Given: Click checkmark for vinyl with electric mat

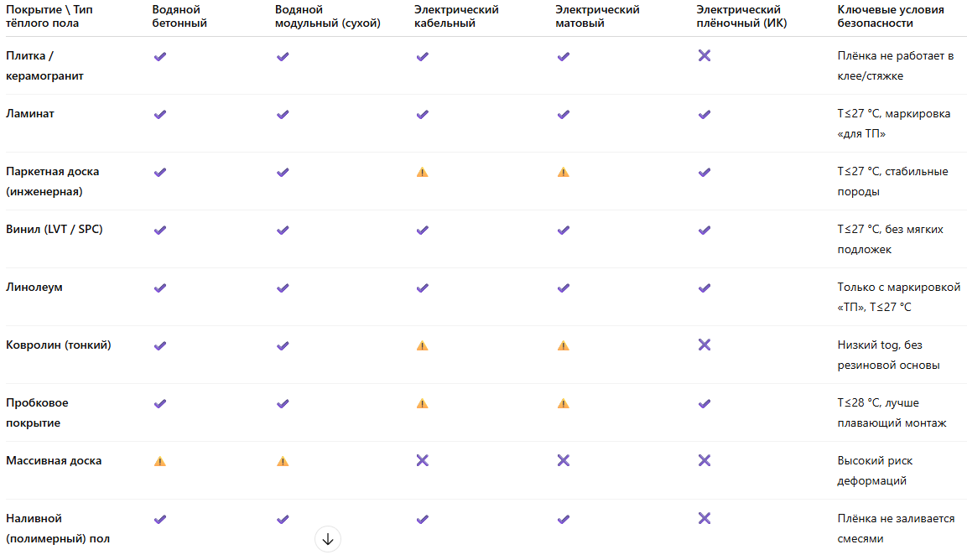Looking at the screenshot, I should 563,230.
